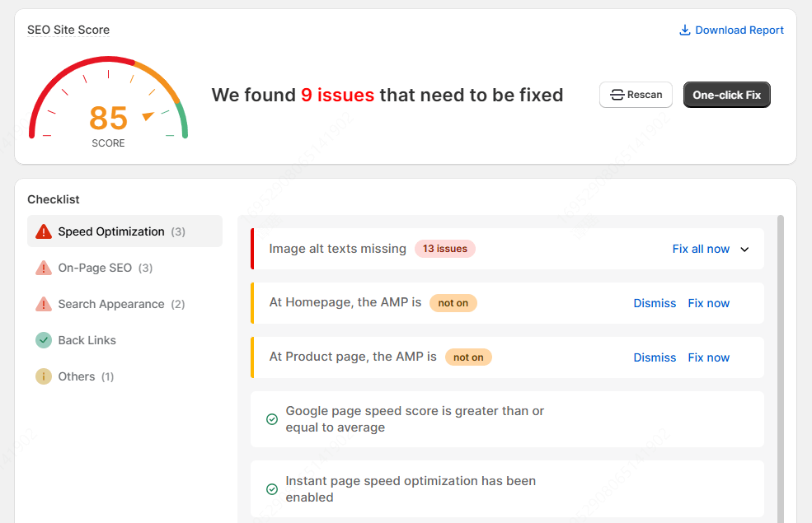Switch to the On-Page SEO category
This screenshot has height=523, width=812.
coord(124,268)
